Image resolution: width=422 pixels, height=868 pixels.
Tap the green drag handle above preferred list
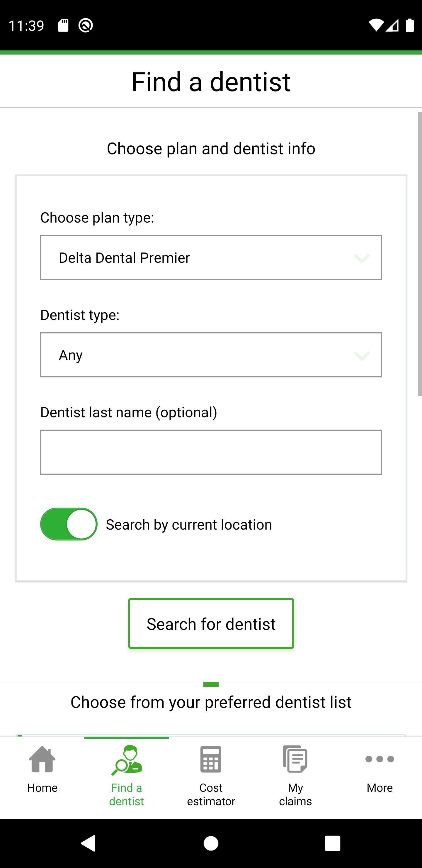(x=211, y=684)
